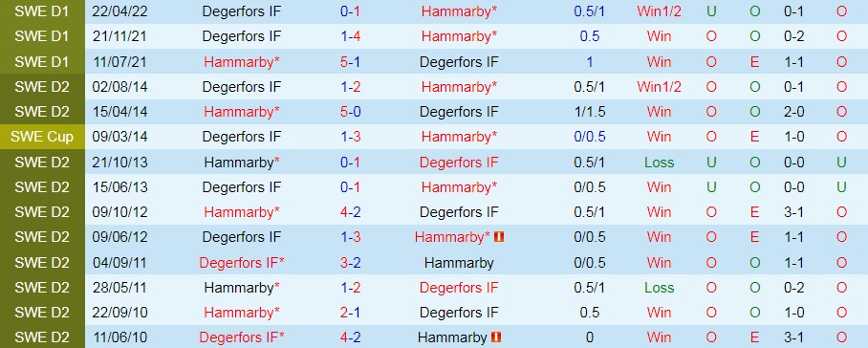Select Hammarby* home team on 21/10/13
The width and height of the screenshot is (868, 348).
click(242, 163)
